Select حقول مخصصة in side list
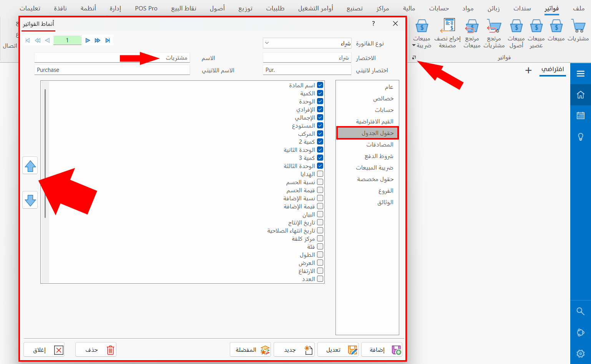591x364 pixels. [375, 179]
